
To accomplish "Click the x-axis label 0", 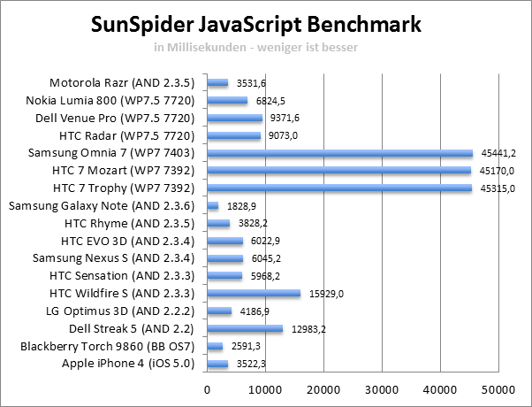I will tap(208, 389).
